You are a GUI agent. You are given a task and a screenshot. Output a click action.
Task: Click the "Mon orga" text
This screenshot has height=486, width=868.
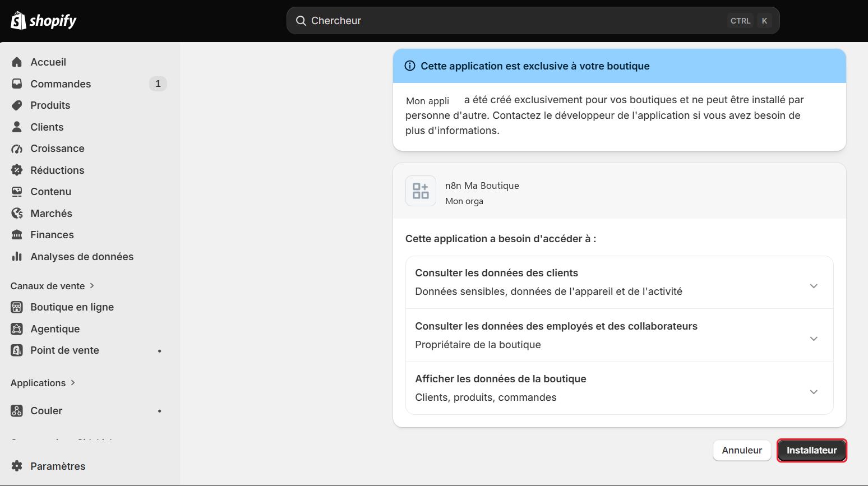click(x=464, y=201)
